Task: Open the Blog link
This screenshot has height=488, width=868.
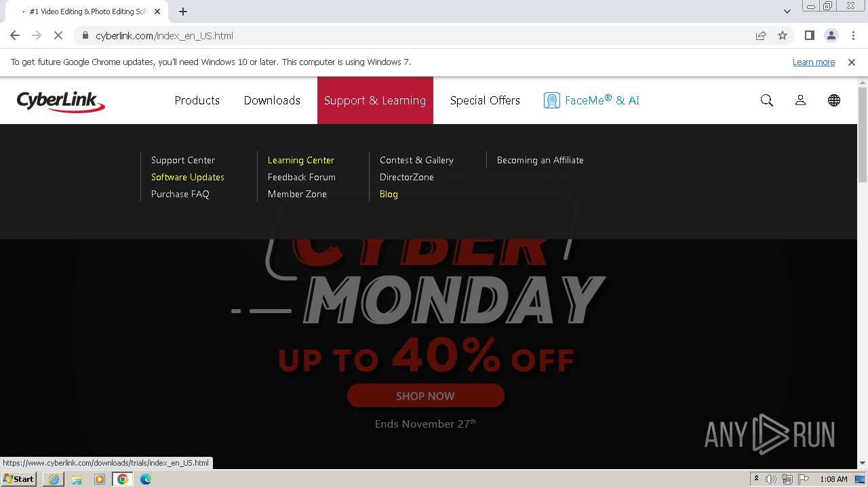Action: (x=389, y=195)
